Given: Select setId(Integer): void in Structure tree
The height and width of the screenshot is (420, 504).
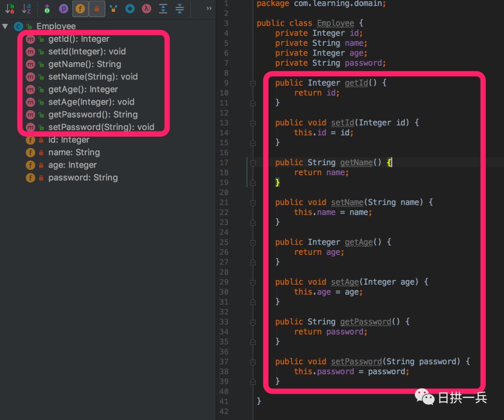Looking at the screenshot, I should point(87,51).
